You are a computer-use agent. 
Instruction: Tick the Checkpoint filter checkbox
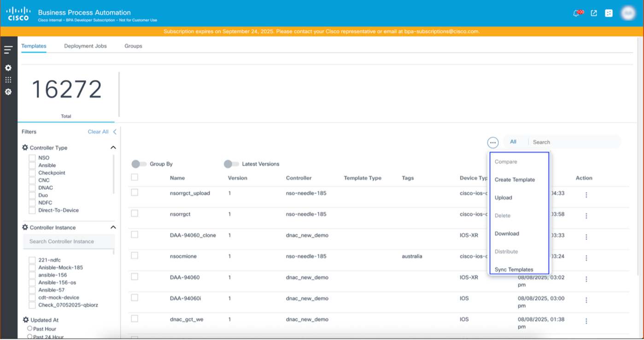click(x=32, y=173)
